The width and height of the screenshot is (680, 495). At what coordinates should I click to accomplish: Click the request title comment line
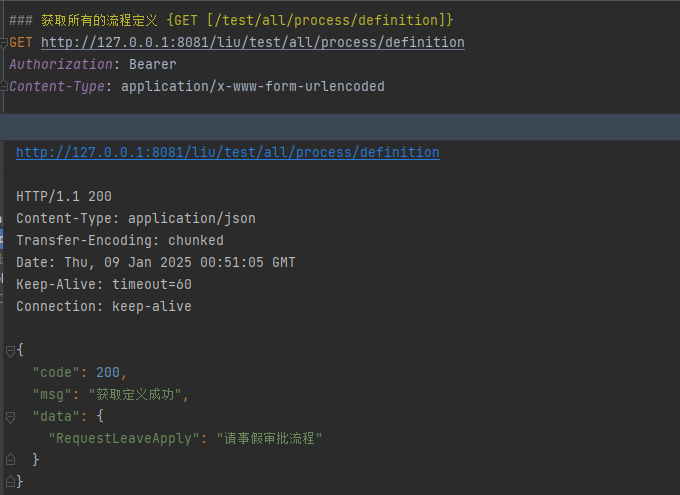(230, 20)
